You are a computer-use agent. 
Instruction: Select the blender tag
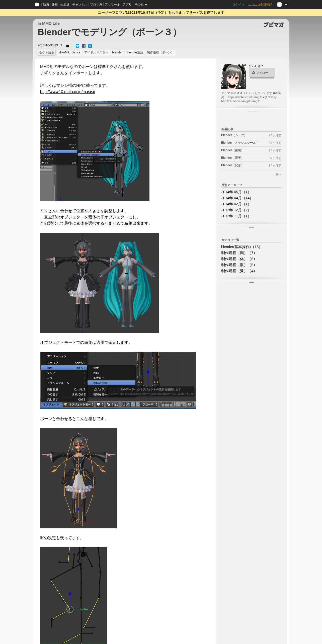[x=117, y=52]
